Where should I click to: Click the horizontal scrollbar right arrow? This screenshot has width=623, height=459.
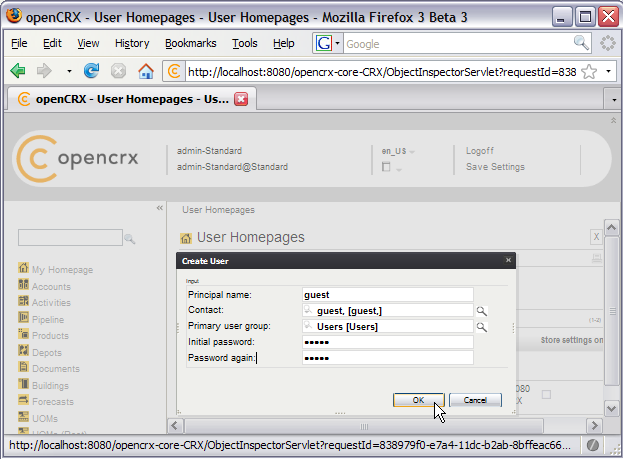(594, 426)
